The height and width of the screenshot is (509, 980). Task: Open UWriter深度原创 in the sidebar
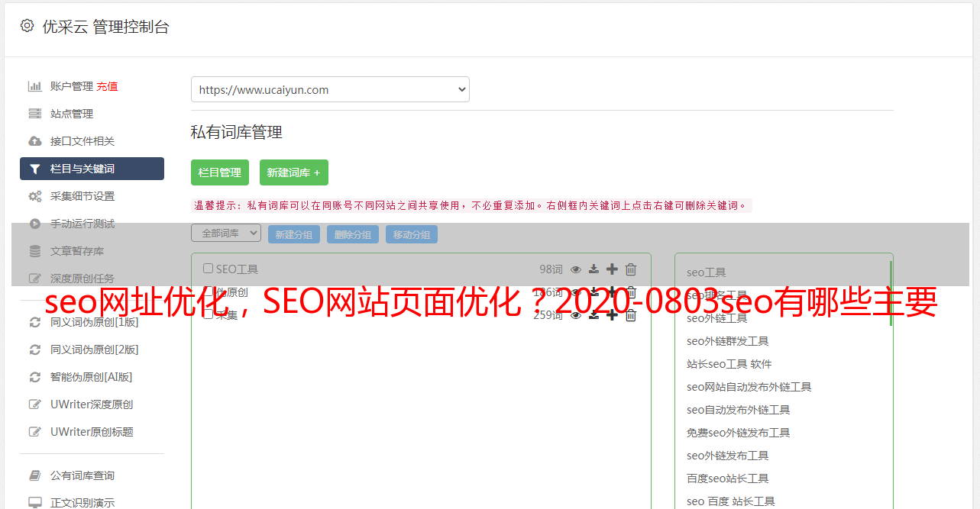(92, 404)
